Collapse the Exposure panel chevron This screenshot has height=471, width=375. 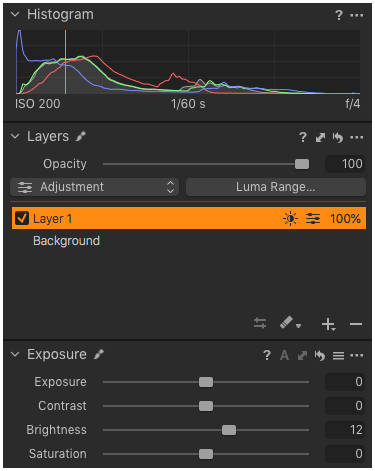[15, 354]
